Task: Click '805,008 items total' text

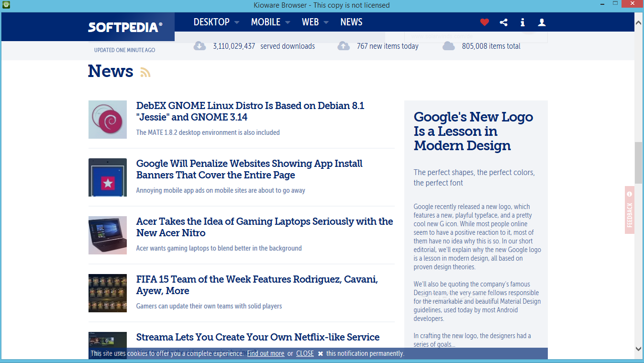Action: click(491, 46)
